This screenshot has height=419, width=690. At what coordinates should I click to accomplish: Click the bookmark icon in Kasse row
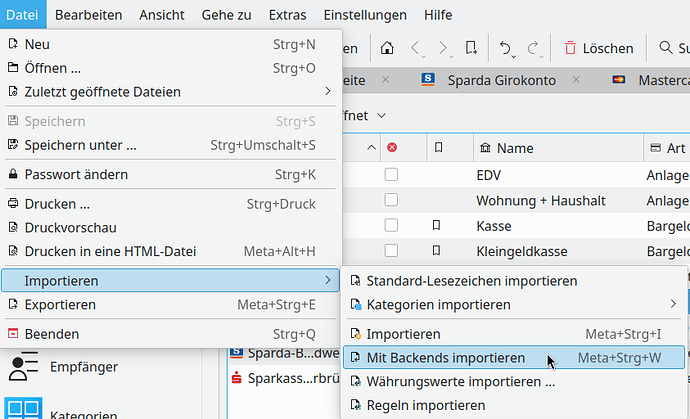(437, 226)
